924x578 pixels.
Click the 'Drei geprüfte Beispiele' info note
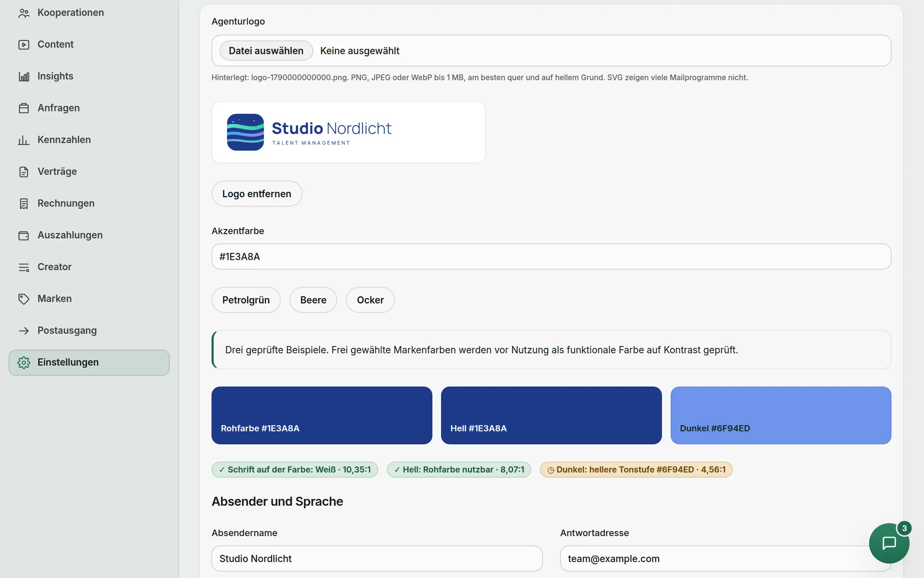tap(552, 350)
